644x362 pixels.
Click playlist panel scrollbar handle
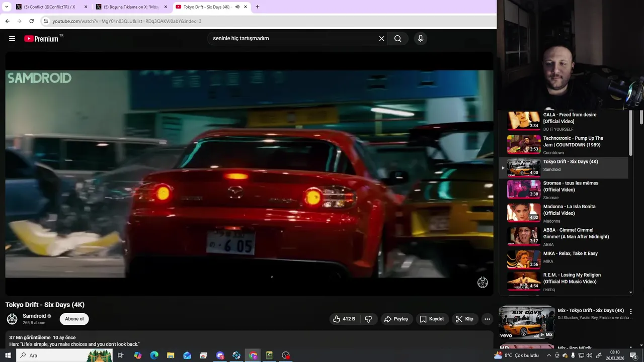pyautogui.click(x=631, y=133)
